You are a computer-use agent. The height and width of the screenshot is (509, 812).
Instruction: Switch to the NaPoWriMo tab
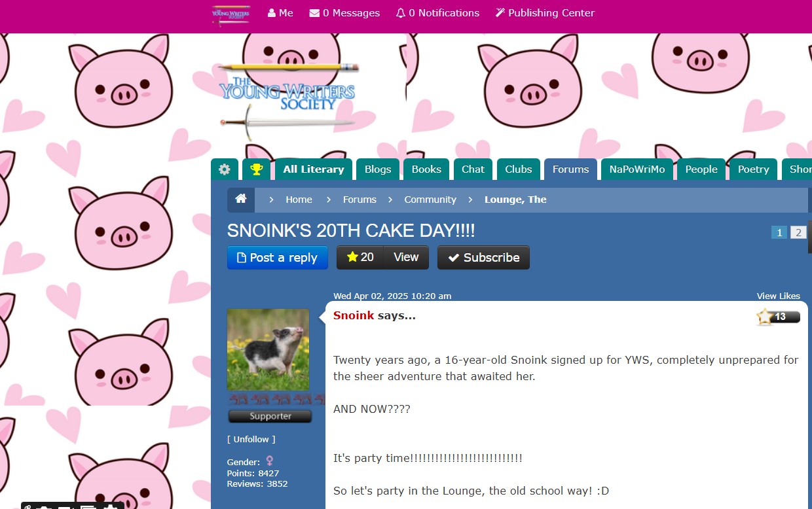637,169
